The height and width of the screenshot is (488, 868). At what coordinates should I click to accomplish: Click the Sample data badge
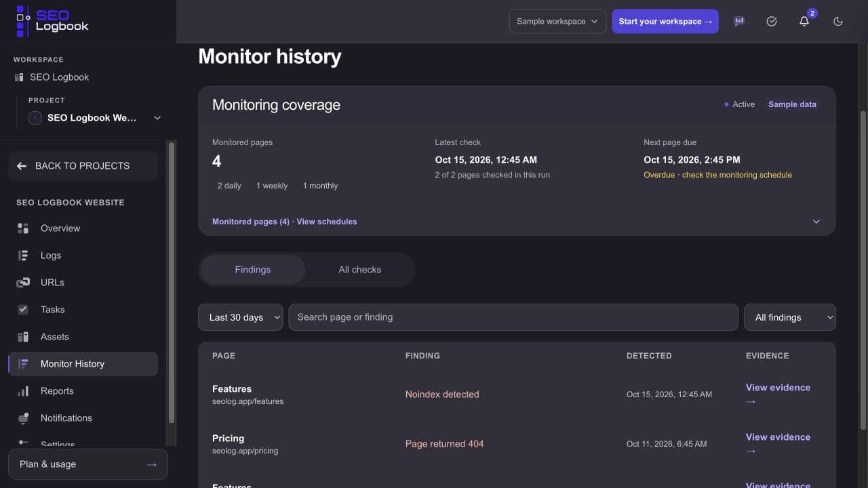tap(792, 104)
